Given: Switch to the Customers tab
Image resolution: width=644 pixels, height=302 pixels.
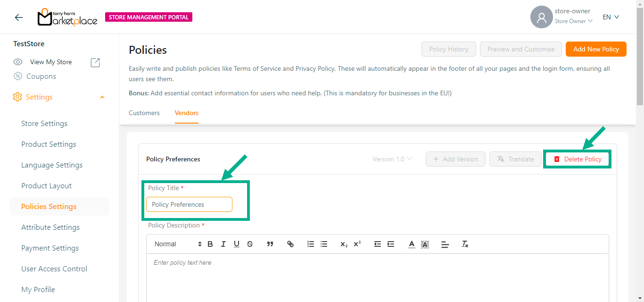Looking at the screenshot, I should point(144,113).
